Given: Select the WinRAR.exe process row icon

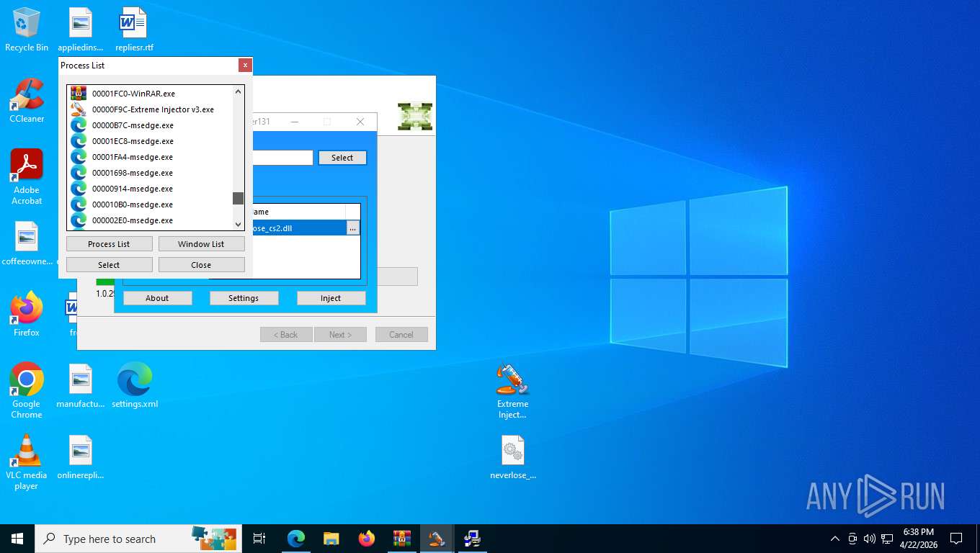Looking at the screenshot, I should pos(79,94).
